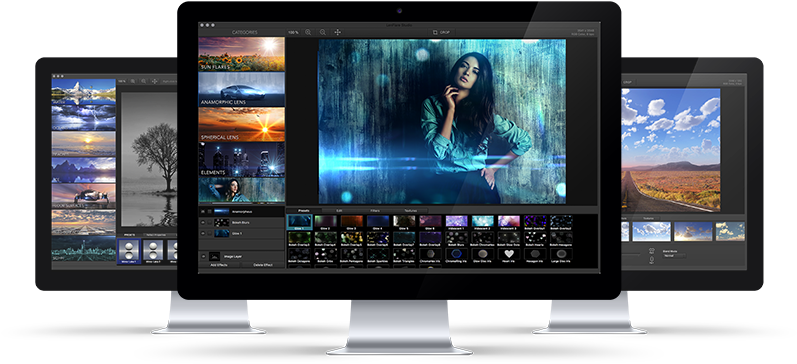This screenshot has width=797, height=364.
Task: Click the CROP button in center window
Action: tap(441, 32)
